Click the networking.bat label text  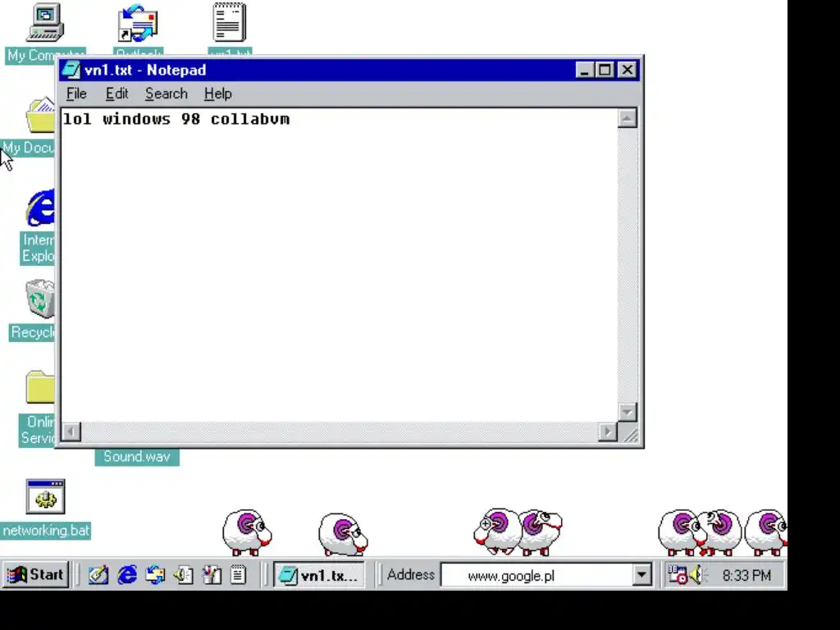(x=46, y=531)
